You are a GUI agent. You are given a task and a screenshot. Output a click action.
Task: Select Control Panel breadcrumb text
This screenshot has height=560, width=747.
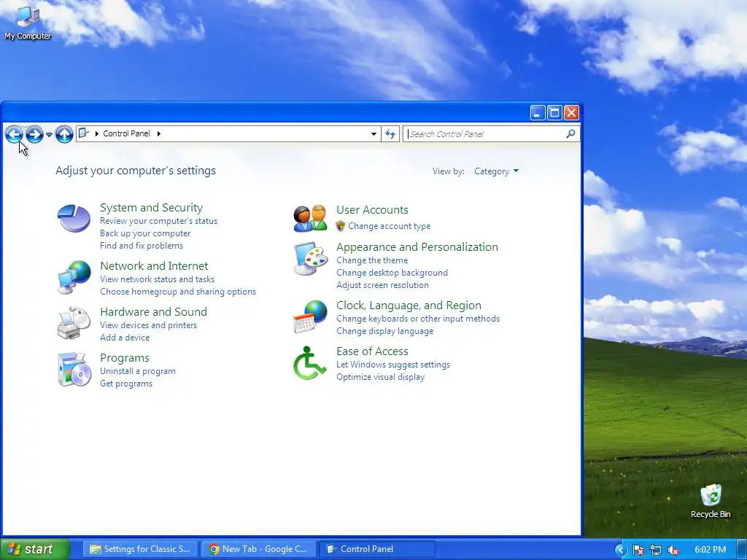pos(126,133)
